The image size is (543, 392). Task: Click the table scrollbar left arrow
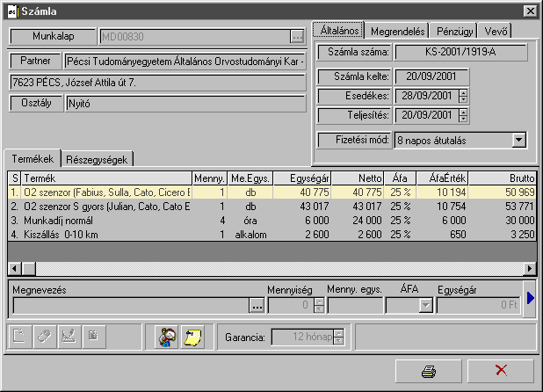[x=15, y=268]
